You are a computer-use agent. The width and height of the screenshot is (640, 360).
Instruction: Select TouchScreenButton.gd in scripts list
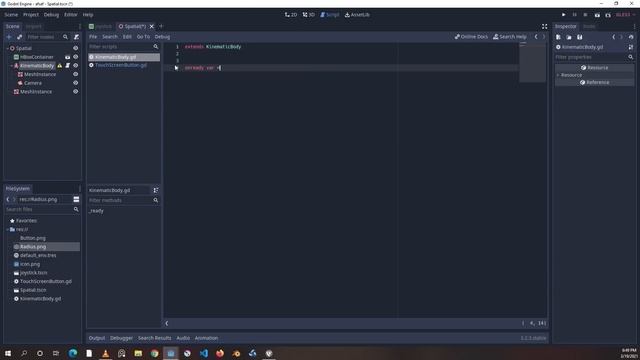pos(121,65)
